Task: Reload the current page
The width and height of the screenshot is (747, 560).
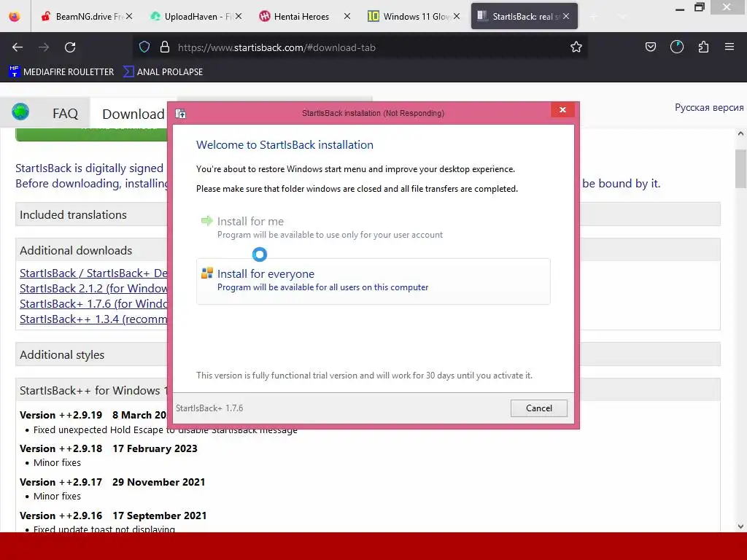Action: click(70, 47)
